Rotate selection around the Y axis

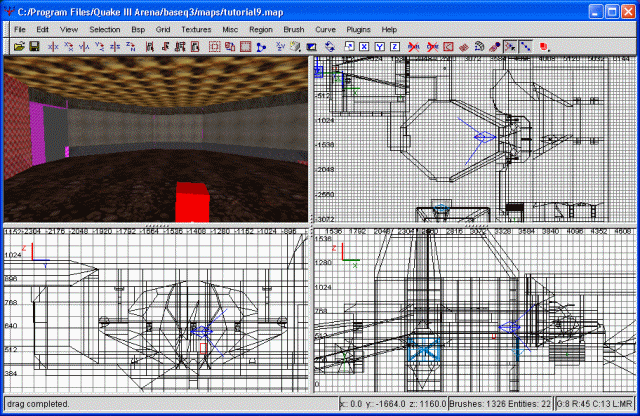click(100, 47)
